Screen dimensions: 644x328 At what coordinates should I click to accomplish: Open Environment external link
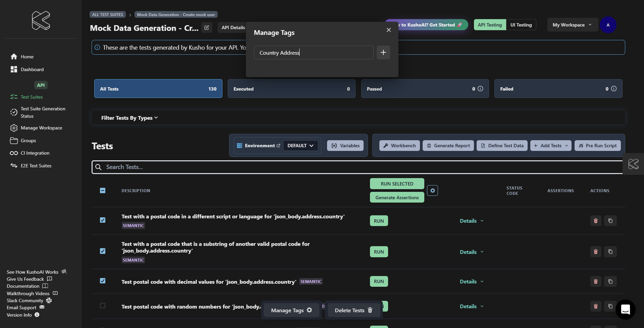coord(278,146)
